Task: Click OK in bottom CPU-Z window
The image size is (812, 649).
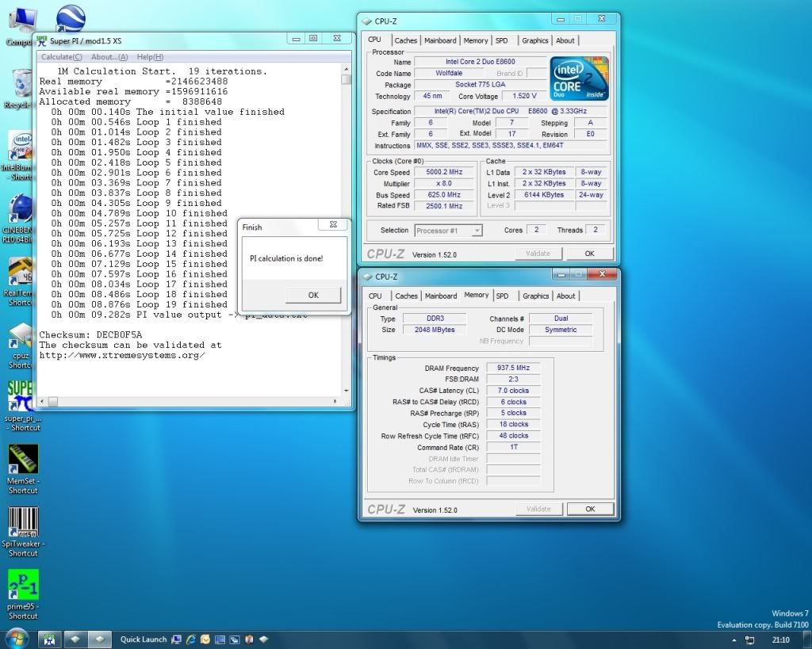Action: coord(590,509)
